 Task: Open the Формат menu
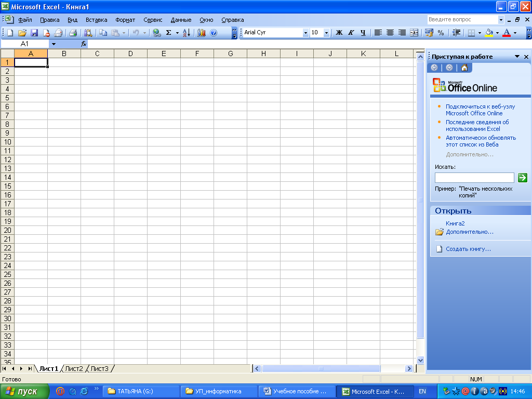pos(125,20)
